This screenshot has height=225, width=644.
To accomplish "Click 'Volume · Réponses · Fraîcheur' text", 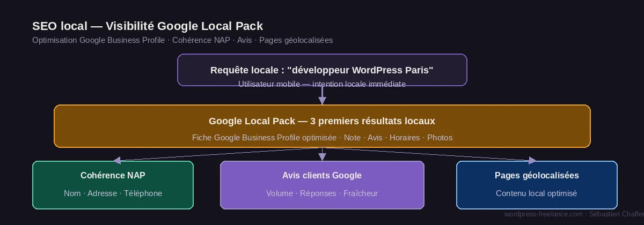I will pyautogui.click(x=322, y=193).
